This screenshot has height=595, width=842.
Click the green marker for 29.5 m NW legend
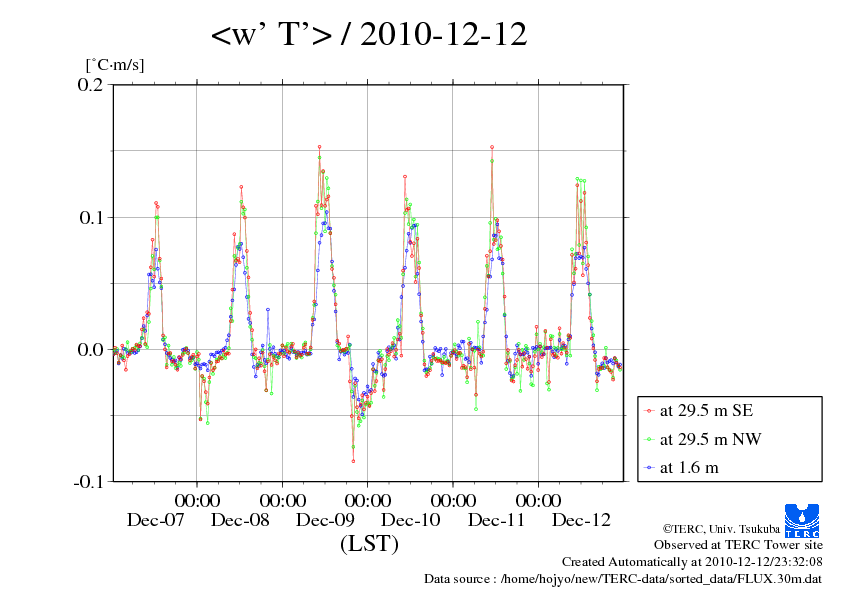(x=650, y=440)
